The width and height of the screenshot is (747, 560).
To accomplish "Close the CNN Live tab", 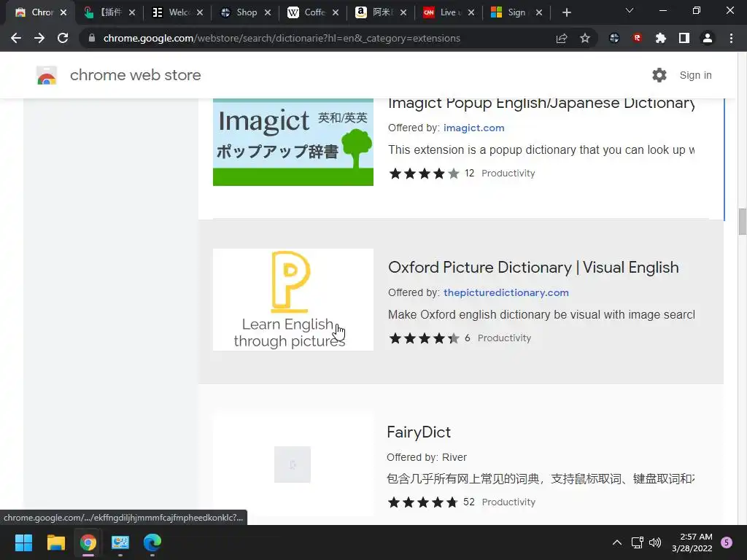I will pos(471,13).
